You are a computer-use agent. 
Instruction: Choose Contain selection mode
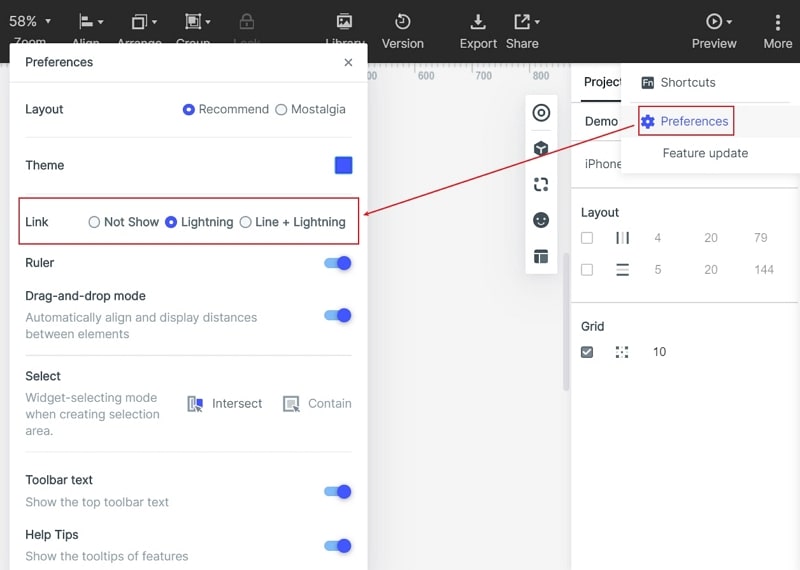[x=317, y=404]
